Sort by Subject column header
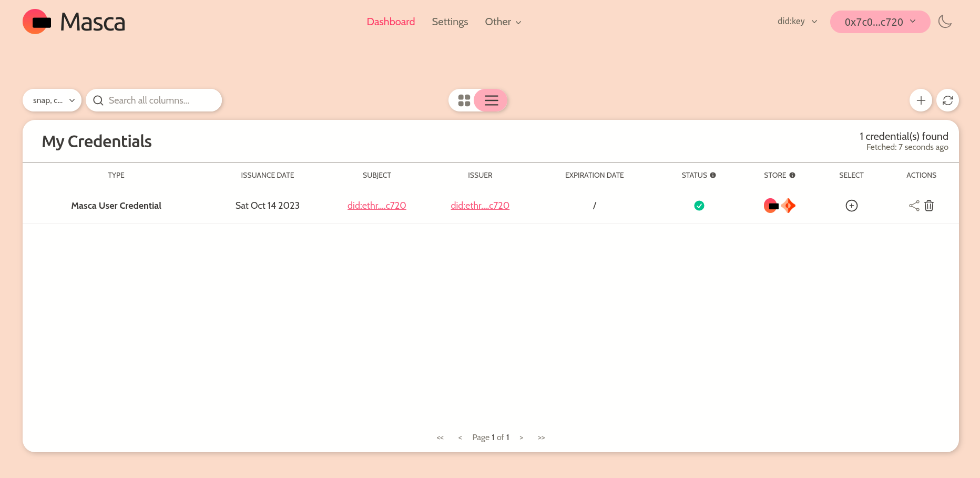 (x=377, y=175)
